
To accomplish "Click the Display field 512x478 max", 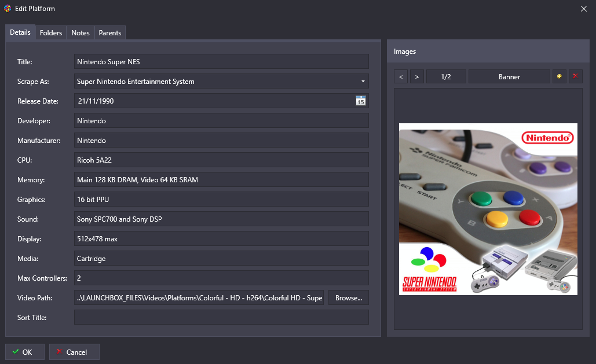I will [221, 239].
